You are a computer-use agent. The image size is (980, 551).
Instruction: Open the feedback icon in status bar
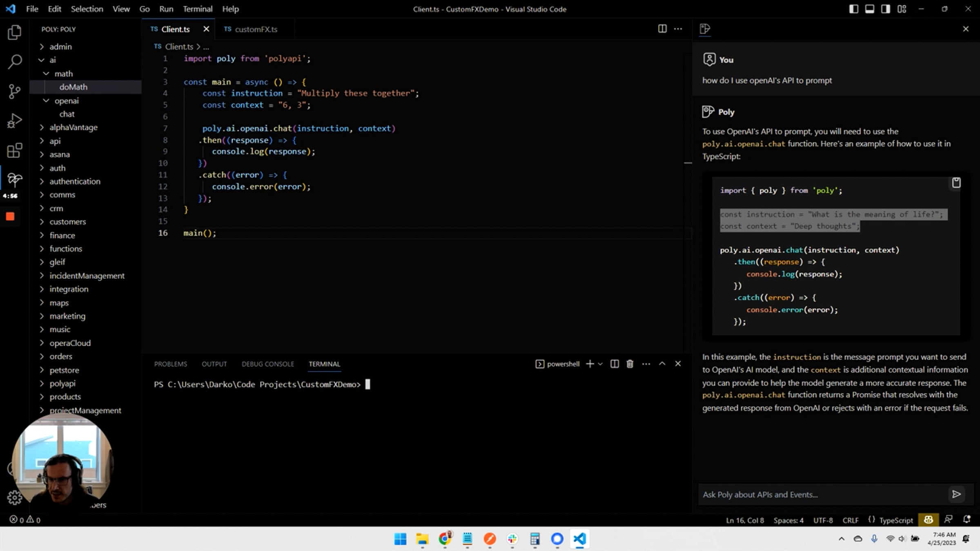948,520
